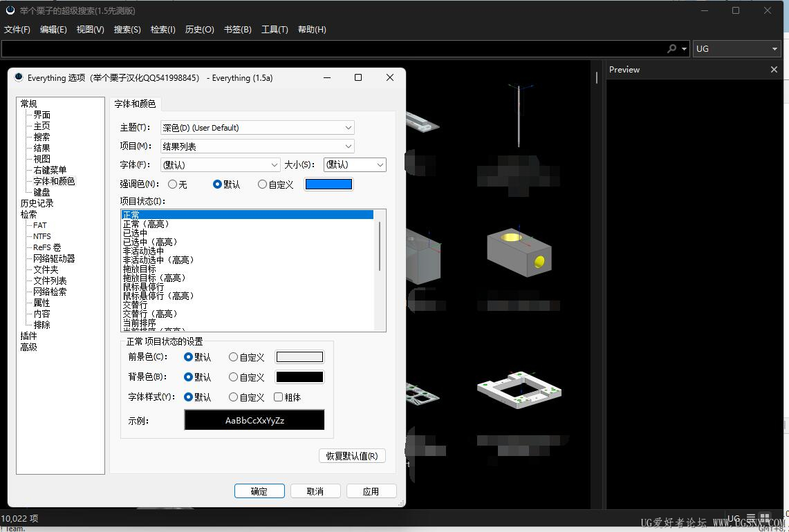Click the 字体和颜色 tab header
Screen dimensions: 789x532
(x=135, y=104)
